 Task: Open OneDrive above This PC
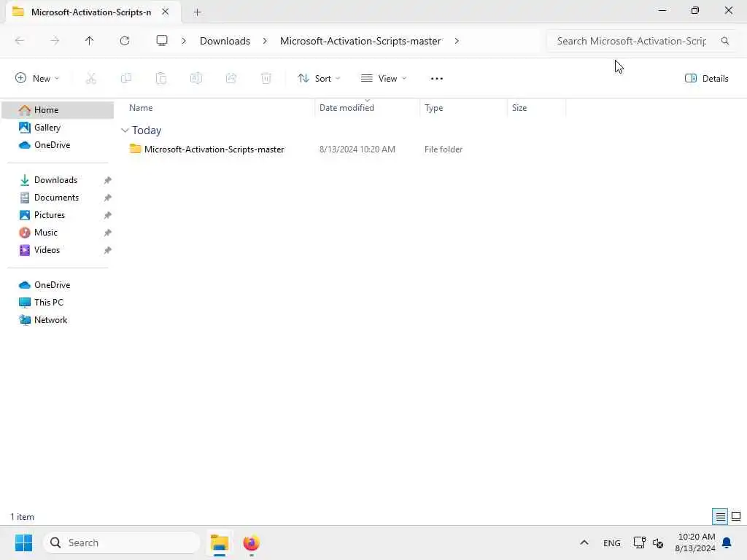pos(52,285)
